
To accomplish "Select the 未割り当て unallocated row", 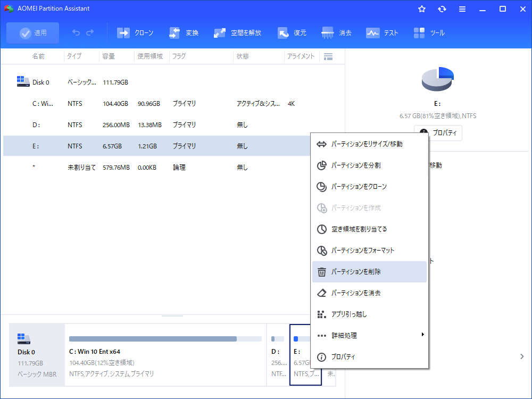I will [x=156, y=167].
